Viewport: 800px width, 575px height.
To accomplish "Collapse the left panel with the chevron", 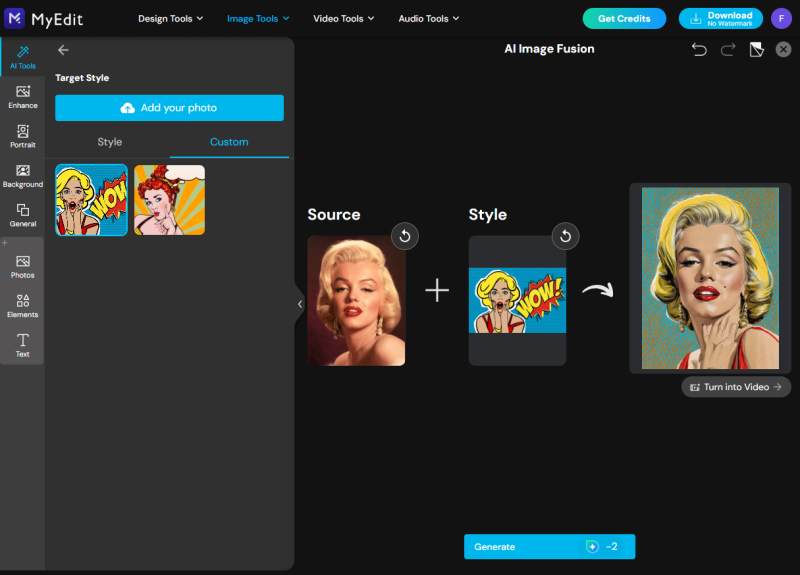I will [x=299, y=304].
